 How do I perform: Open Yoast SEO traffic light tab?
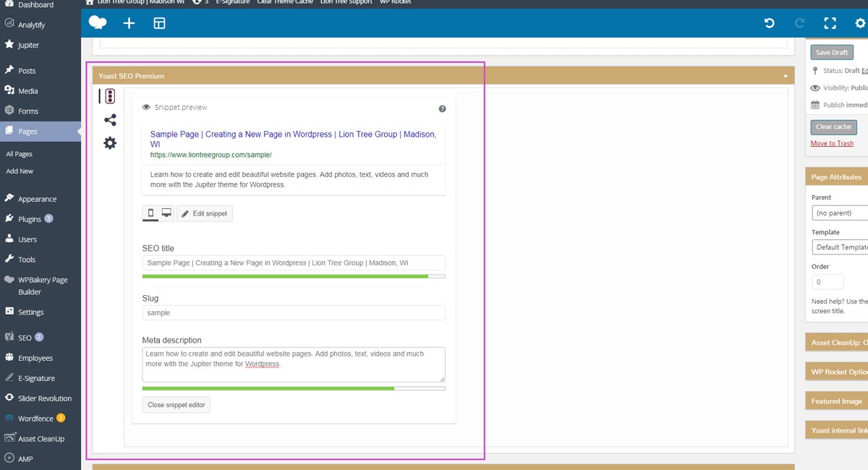tap(109, 96)
